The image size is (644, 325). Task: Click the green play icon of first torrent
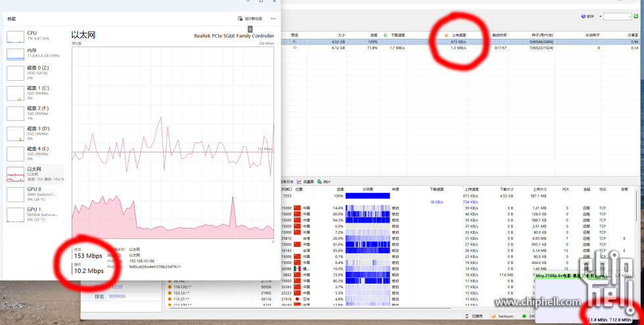(294, 41)
